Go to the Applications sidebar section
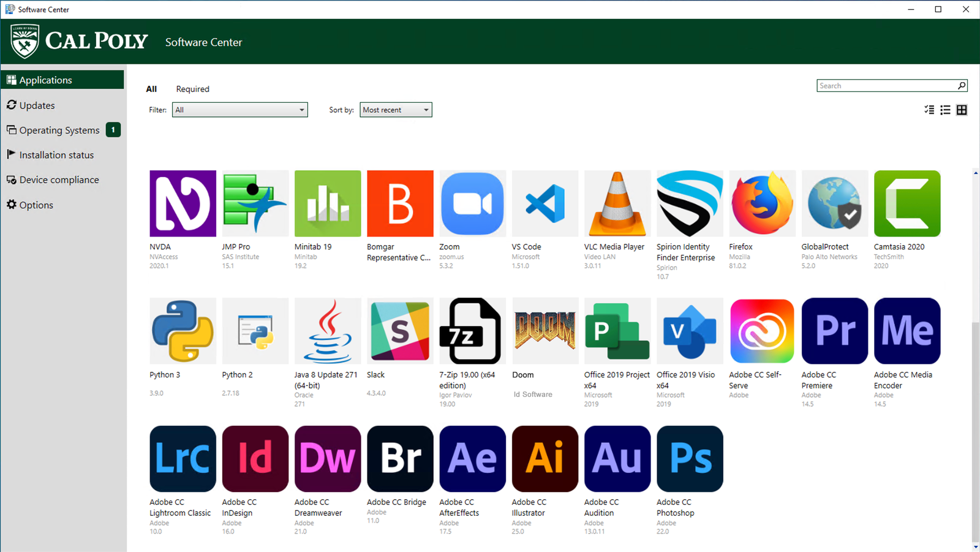980x552 pixels. pyautogui.click(x=63, y=80)
